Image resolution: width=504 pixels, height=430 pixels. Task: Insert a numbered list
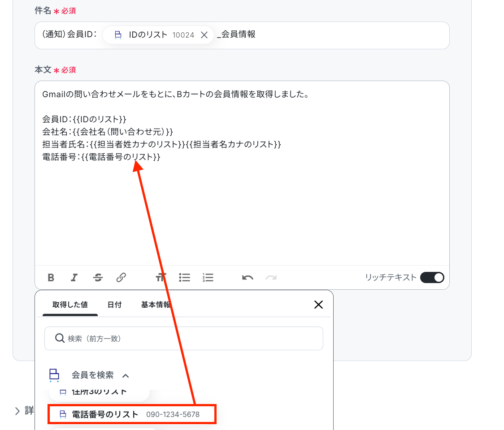(208, 278)
